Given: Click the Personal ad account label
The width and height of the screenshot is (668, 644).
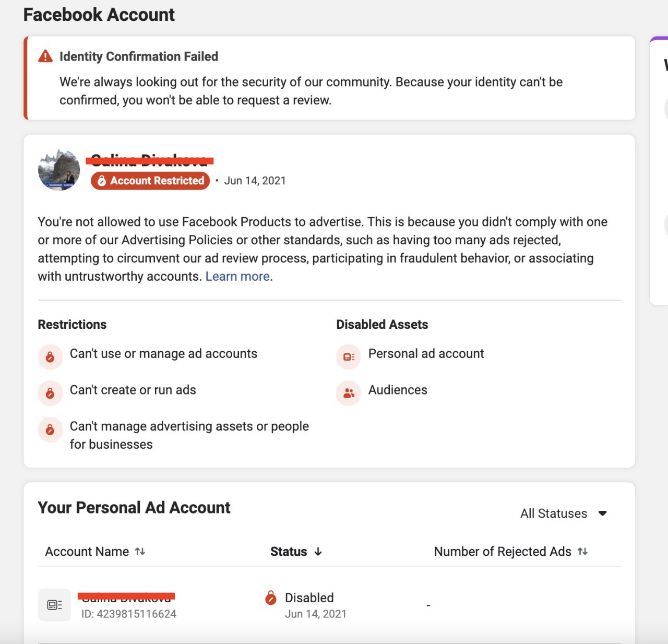Looking at the screenshot, I should point(426,353).
